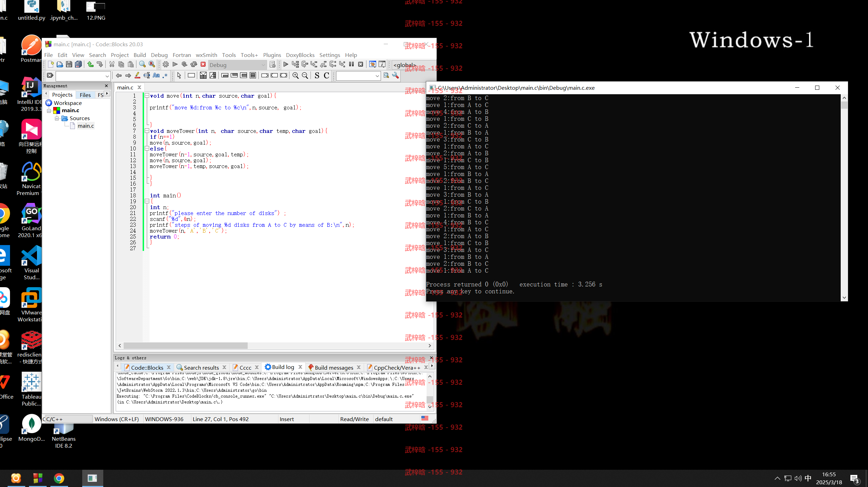Cut selection with the scissors icon

click(112, 64)
